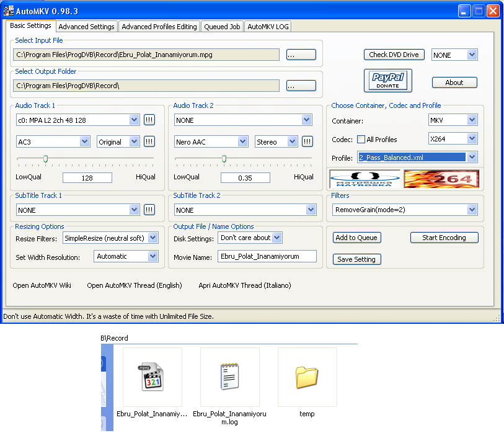Select the Ebru_Polat_Inanamiyorum.log notepad icon
This screenshot has height=433, width=504.
point(229,376)
